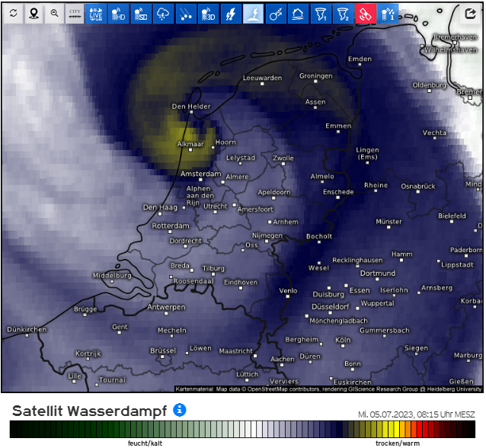
Task: Click the Arnhem map label
Action: coord(286,222)
